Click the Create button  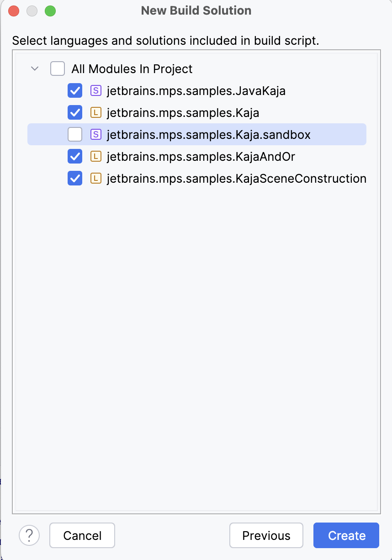[346, 535]
